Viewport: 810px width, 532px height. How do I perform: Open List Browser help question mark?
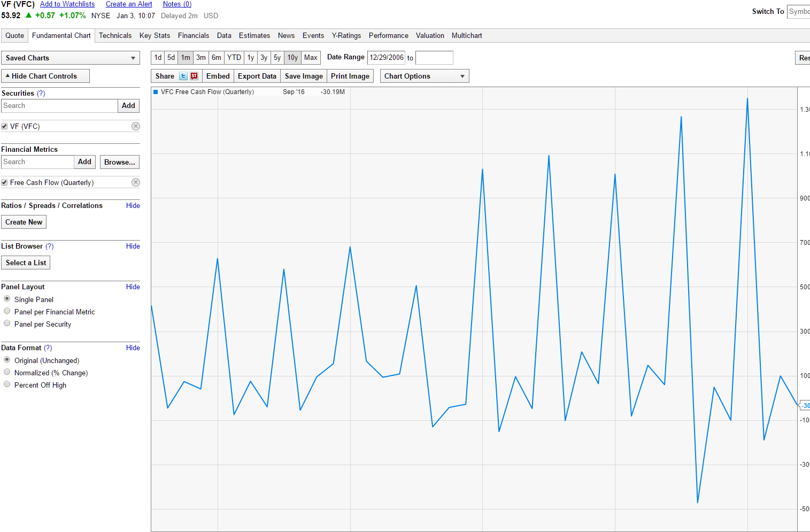50,246
